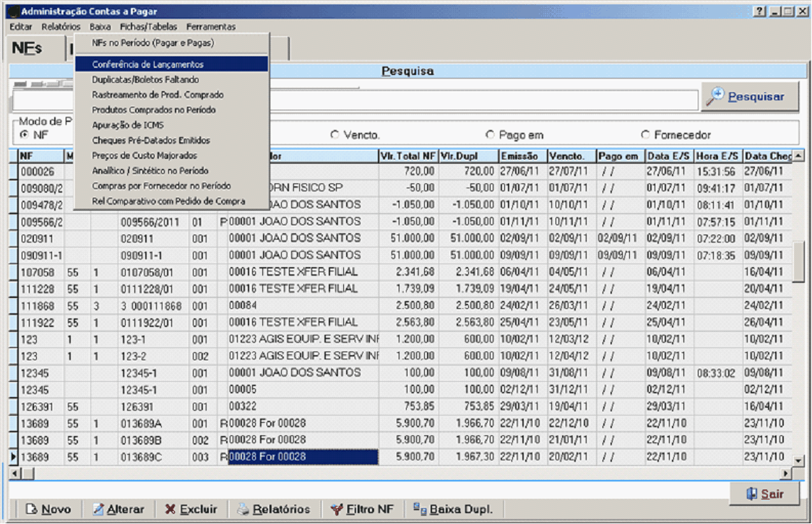Image resolution: width=812 pixels, height=524 pixels.
Task: Click the red X Excluir icon
Action: (x=170, y=510)
